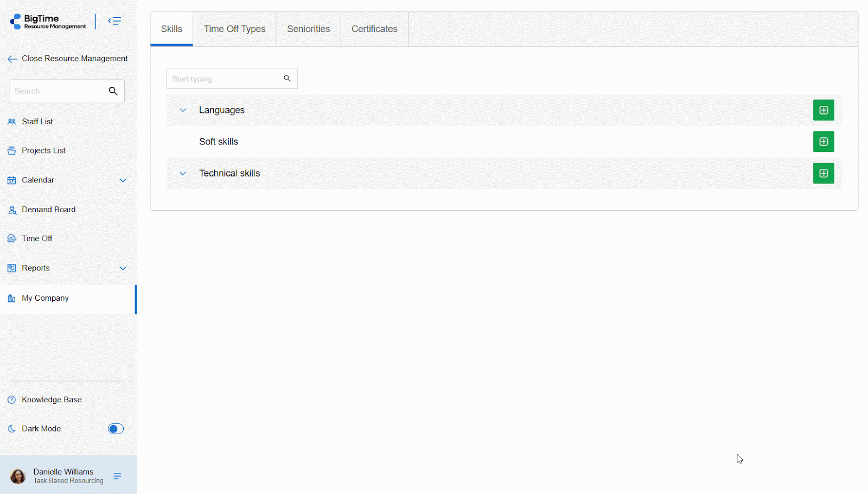Screen dimensions: 868x494
Task: Click the Knowledge Base help icon
Action: (12, 400)
